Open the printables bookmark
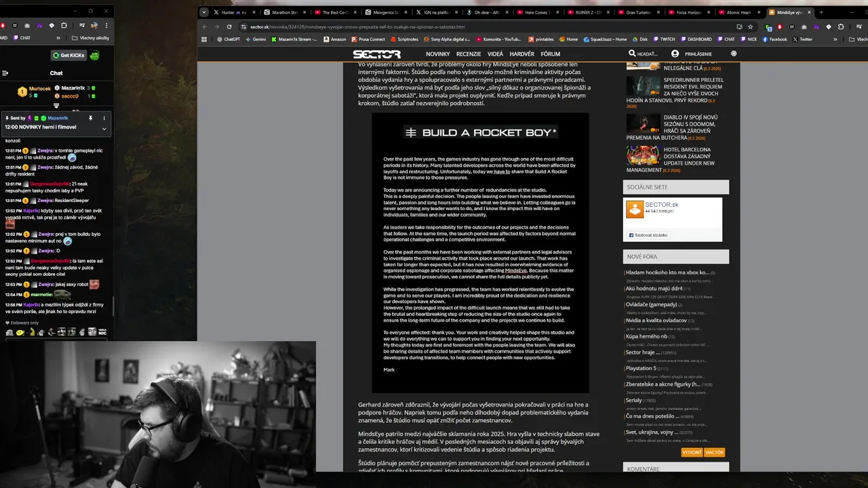This screenshot has width=868, height=488. point(540,39)
